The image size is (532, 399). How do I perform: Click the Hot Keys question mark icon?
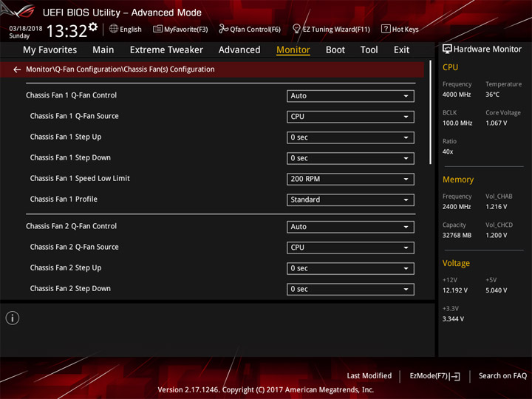coord(386,29)
